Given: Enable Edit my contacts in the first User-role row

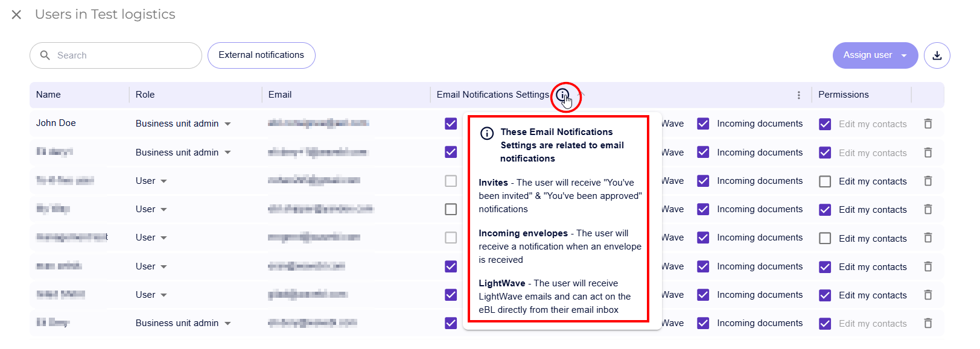Looking at the screenshot, I should 825,181.
